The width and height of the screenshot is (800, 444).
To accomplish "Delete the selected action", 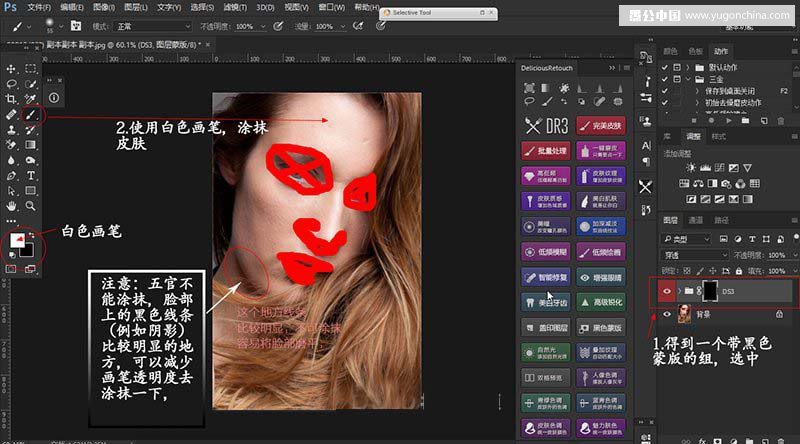I will click(781, 121).
